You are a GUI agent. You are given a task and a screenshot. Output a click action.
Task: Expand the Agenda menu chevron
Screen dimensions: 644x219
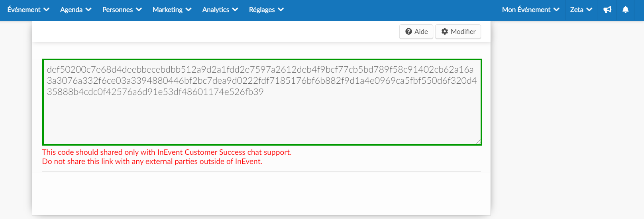88,10
